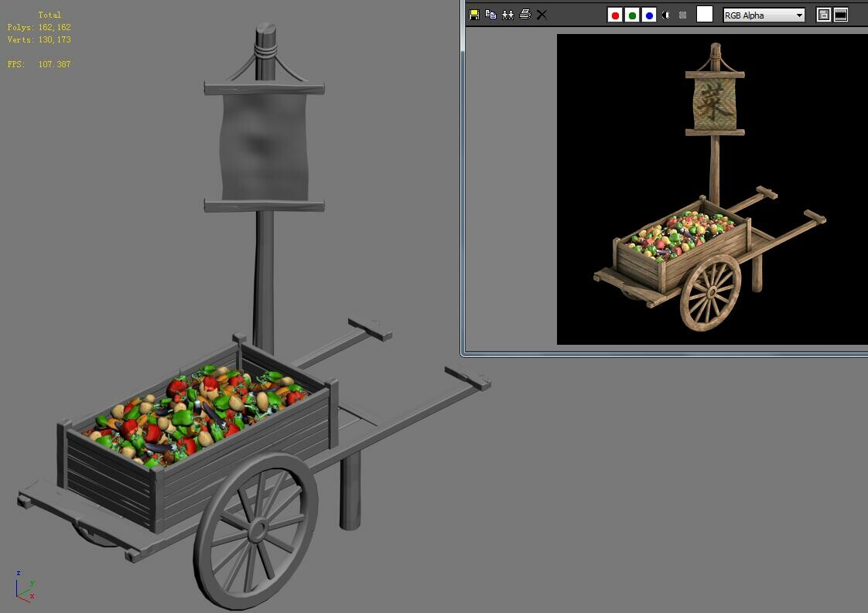Toggle the green channel button
Viewport: 868px width, 613px height.
click(632, 15)
